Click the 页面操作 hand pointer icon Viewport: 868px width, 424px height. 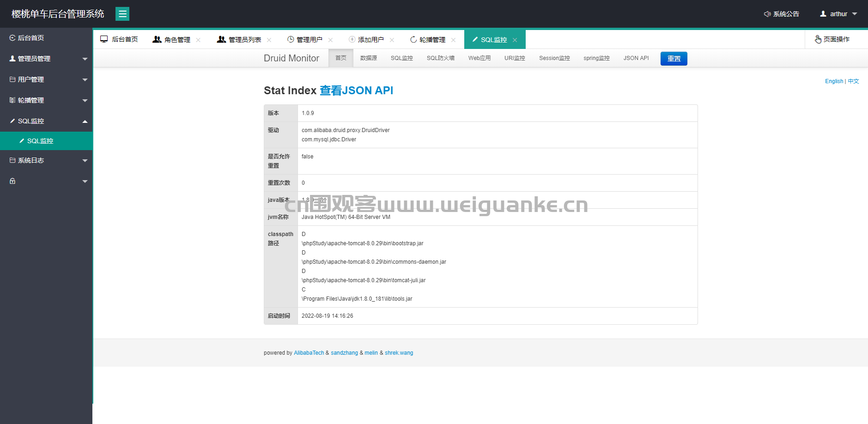818,39
